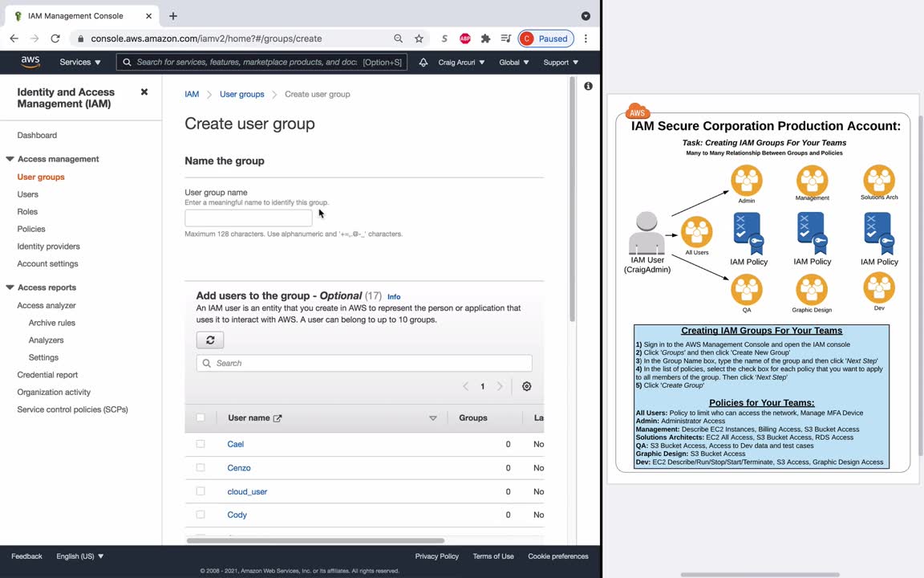Check the box for user Cody
924x578 pixels.
click(201, 515)
